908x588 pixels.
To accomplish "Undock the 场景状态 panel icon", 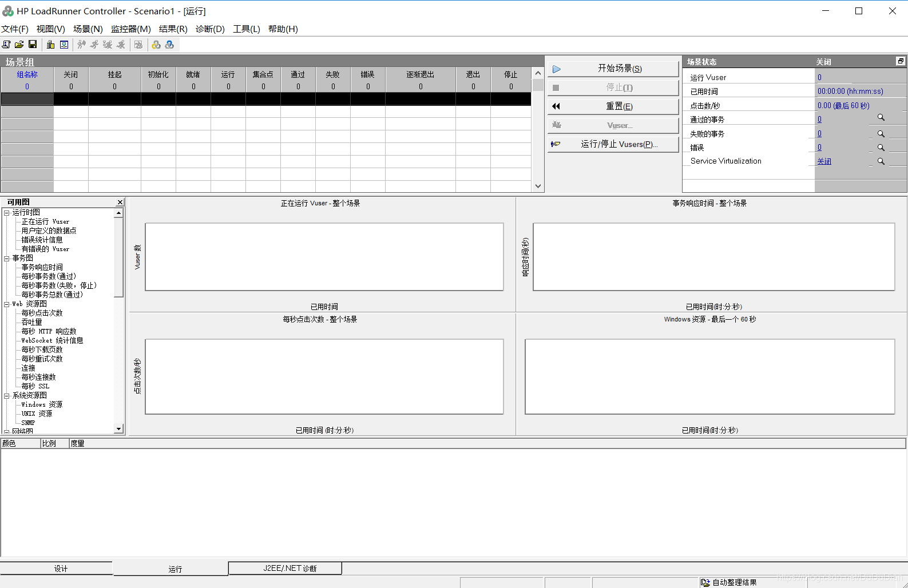I will (x=900, y=61).
